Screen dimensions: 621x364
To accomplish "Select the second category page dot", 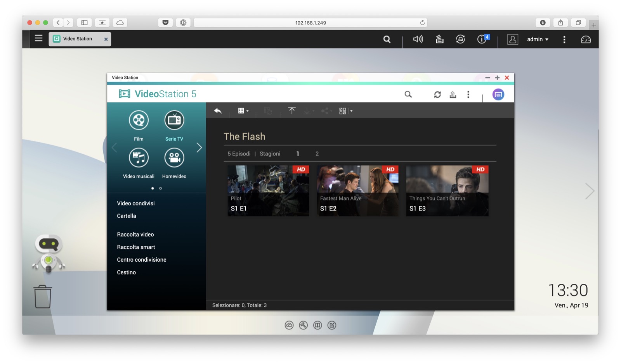I will click(x=160, y=188).
